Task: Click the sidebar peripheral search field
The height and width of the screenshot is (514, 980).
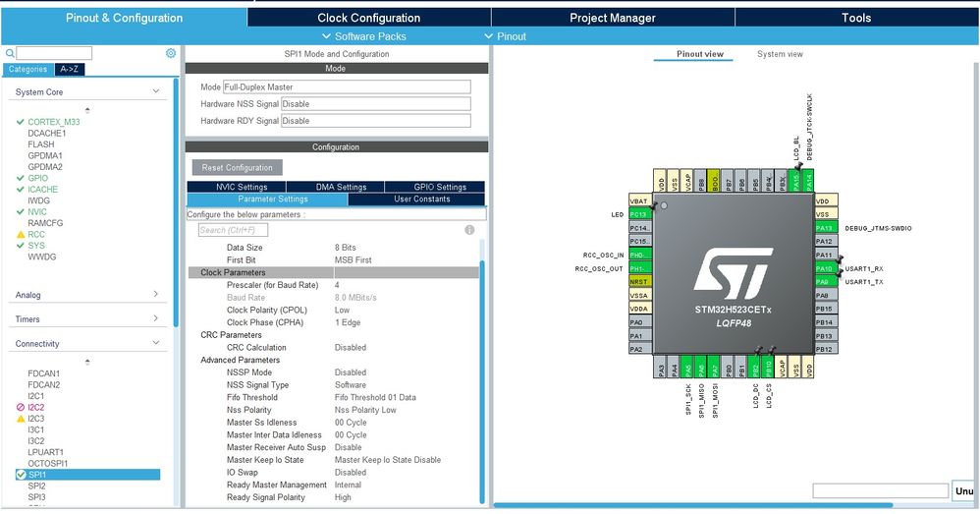Action: [54, 53]
